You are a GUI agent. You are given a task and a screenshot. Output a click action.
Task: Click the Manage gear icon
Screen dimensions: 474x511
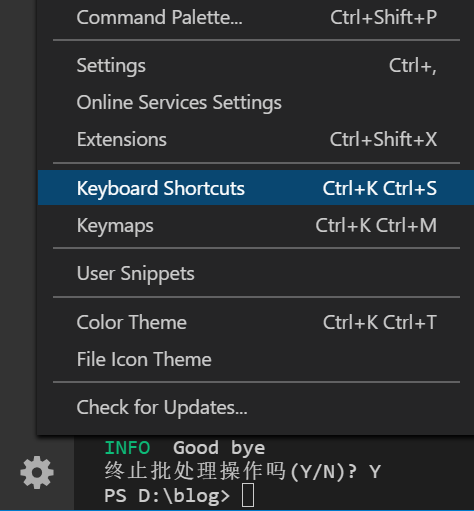click(x=37, y=472)
